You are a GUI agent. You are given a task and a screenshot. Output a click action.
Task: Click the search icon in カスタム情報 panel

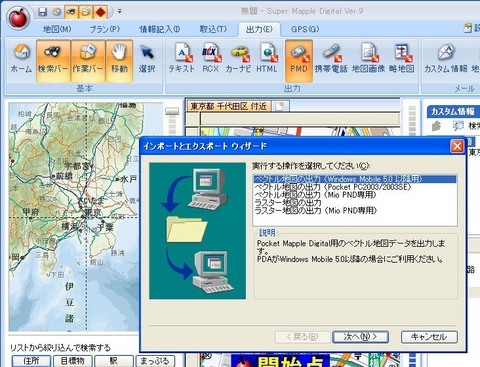pyautogui.click(x=458, y=126)
